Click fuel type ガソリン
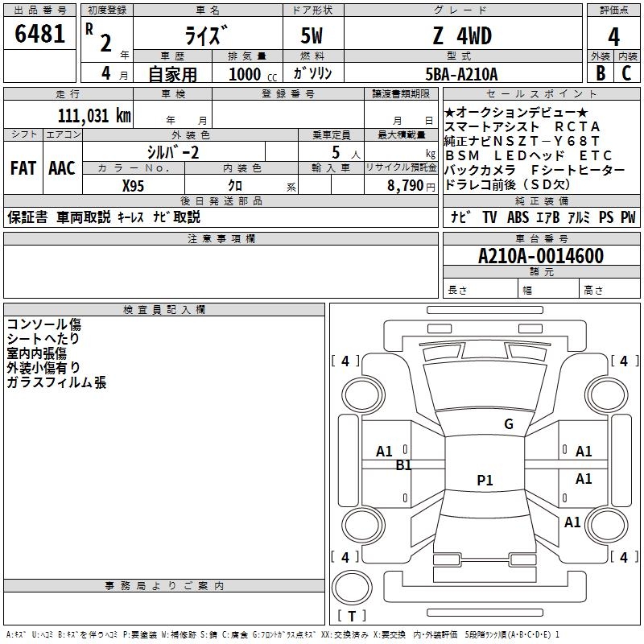The width and height of the screenshot is (644, 644). (x=312, y=73)
